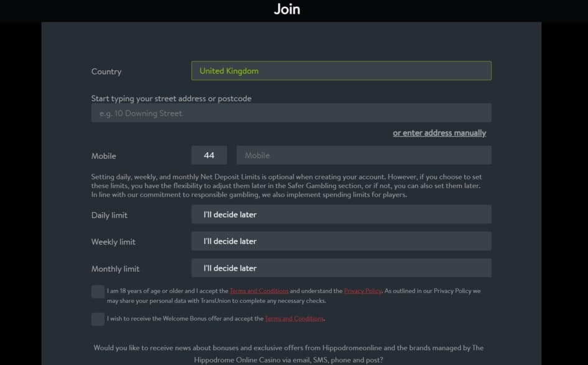The image size is (588, 365).
Task: Click the Weekly limit field value
Action: [341, 241]
